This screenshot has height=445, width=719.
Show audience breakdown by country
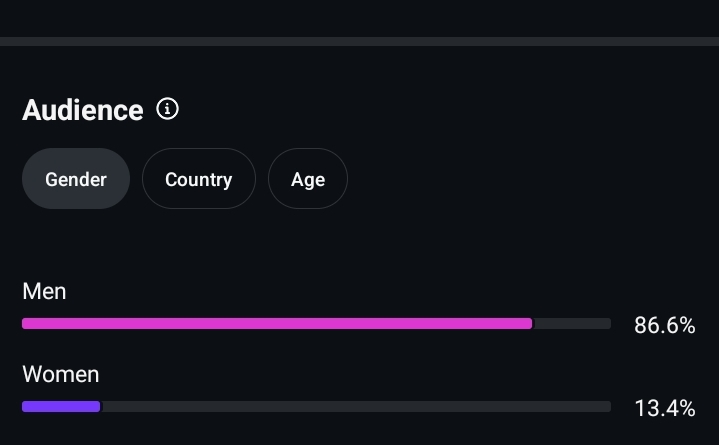pyautogui.click(x=198, y=179)
